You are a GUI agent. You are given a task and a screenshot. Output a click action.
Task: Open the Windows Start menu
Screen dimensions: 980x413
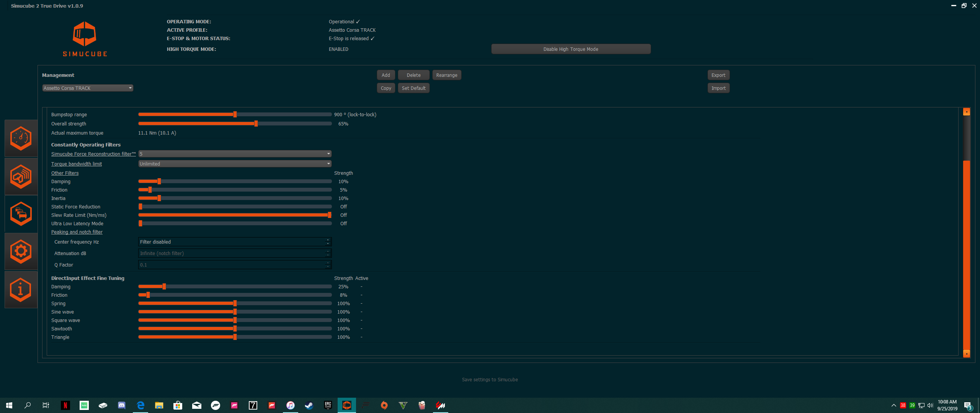pos(9,405)
